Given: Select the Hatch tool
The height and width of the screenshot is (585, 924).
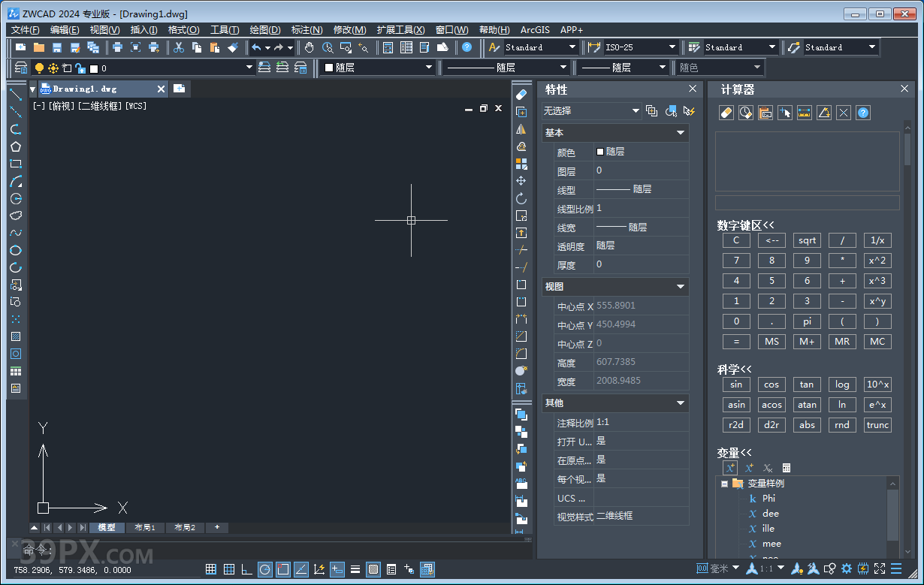Looking at the screenshot, I should pyautogui.click(x=16, y=336).
